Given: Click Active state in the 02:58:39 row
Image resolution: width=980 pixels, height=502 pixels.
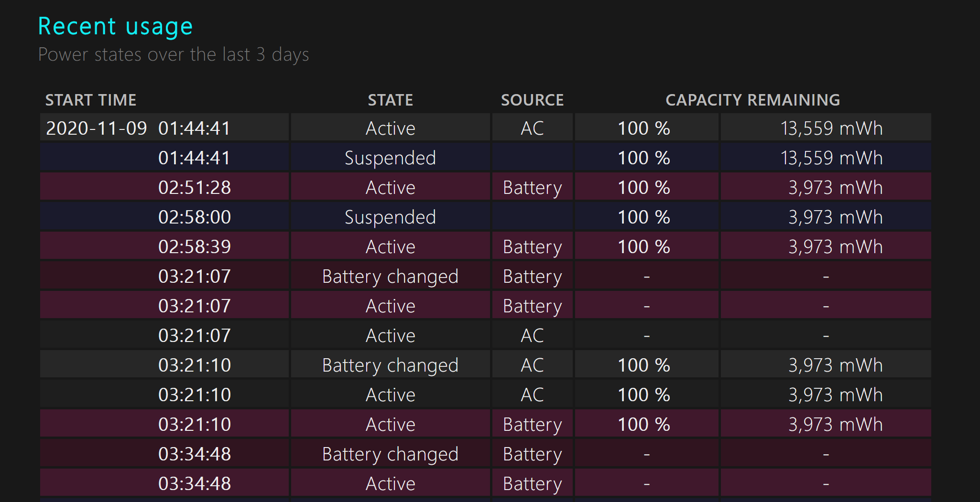Looking at the screenshot, I should (390, 247).
